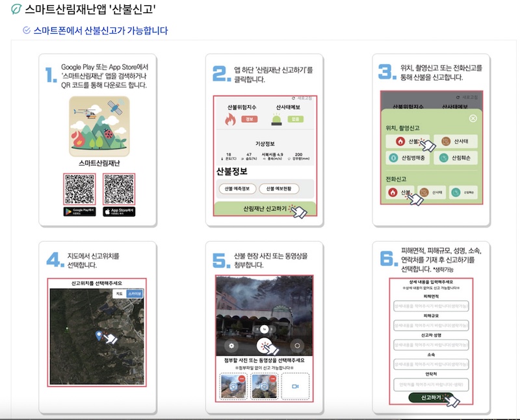Viewport: 520px width, 420px height.
Task: Click the 신고위치를 선택해주세요 title
Action: click(x=96, y=283)
